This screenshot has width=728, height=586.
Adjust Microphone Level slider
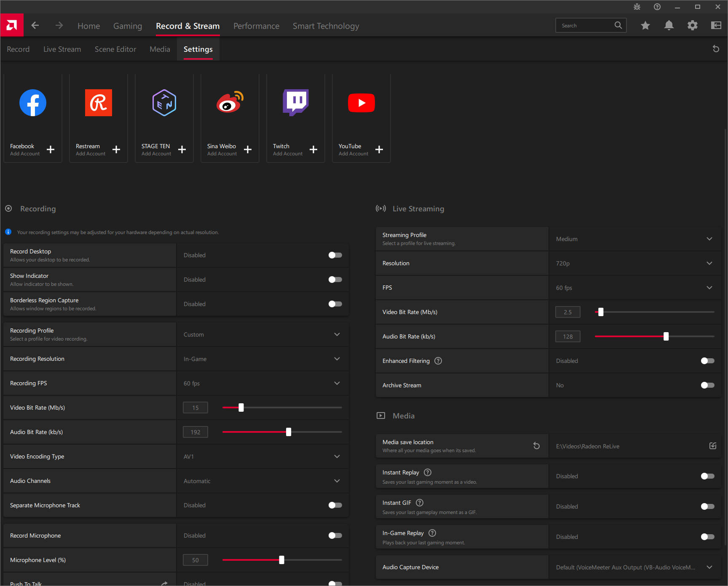281,560
